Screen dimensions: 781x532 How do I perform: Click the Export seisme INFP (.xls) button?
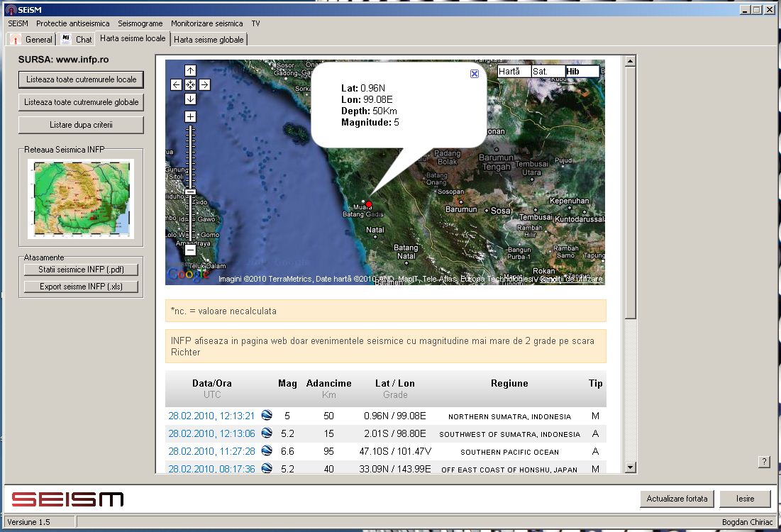(80, 287)
